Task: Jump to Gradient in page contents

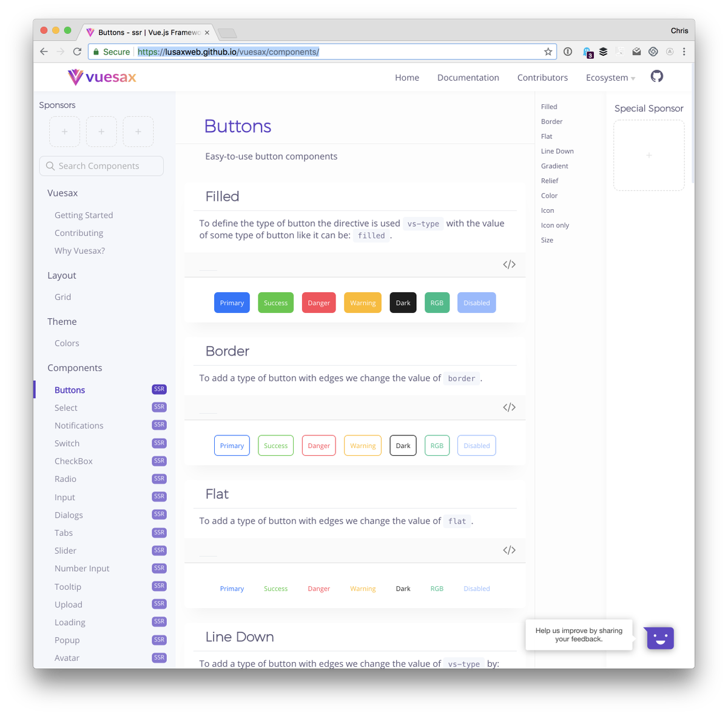Action: 554,166
